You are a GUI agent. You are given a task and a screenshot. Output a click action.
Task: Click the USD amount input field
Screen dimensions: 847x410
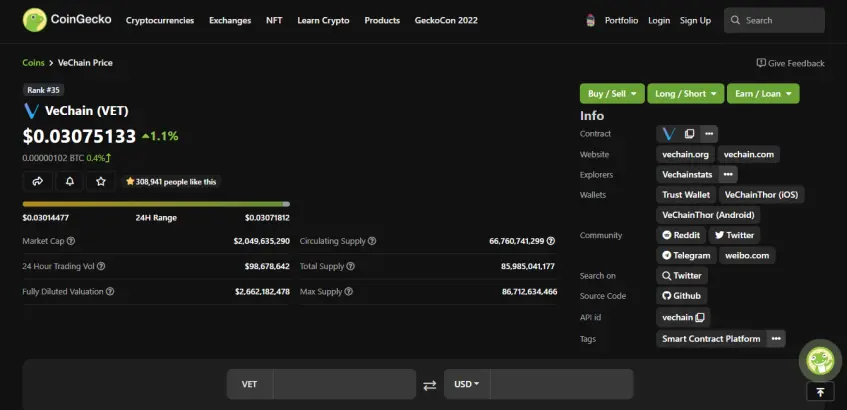point(562,384)
